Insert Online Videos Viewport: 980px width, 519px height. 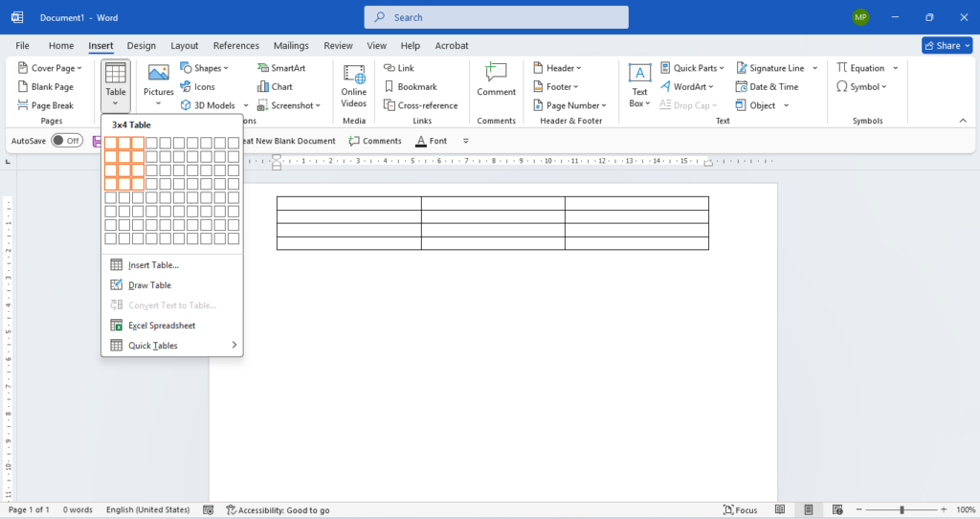(x=354, y=85)
